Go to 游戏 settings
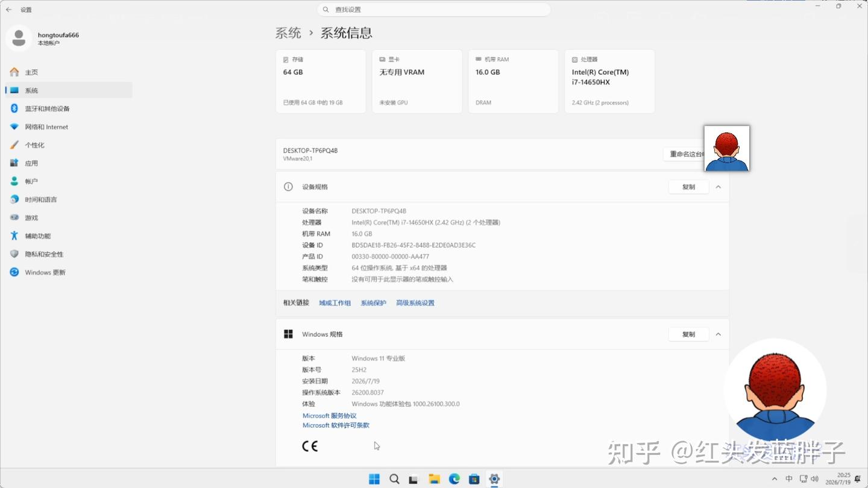This screenshot has width=868, height=488. [x=69, y=217]
